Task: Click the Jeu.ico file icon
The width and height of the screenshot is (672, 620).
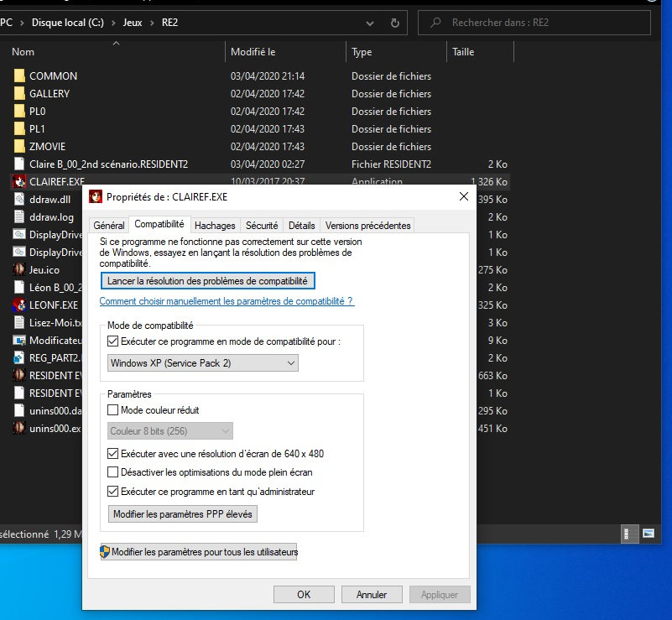Action: (18, 269)
